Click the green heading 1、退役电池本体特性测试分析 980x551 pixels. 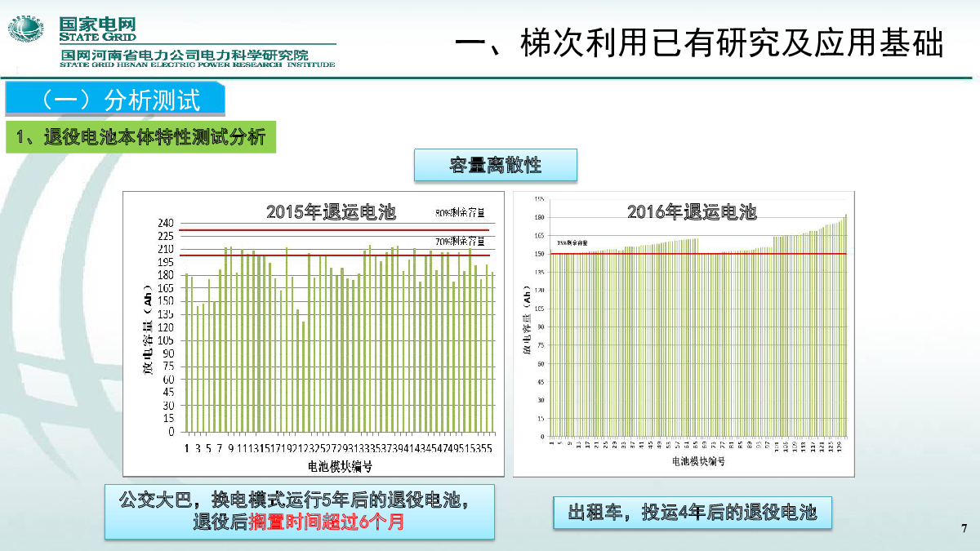(141, 138)
